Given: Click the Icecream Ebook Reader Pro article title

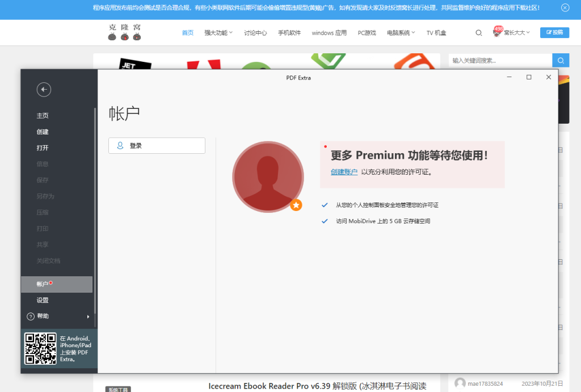Looking at the screenshot, I should (317, 386).
